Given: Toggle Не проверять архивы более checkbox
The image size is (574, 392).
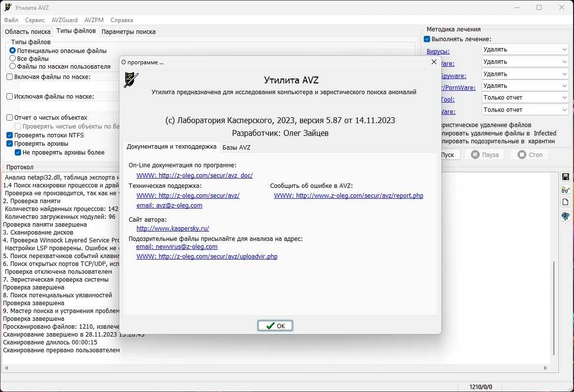Looking at the screenshot, I should pos(18,152).
